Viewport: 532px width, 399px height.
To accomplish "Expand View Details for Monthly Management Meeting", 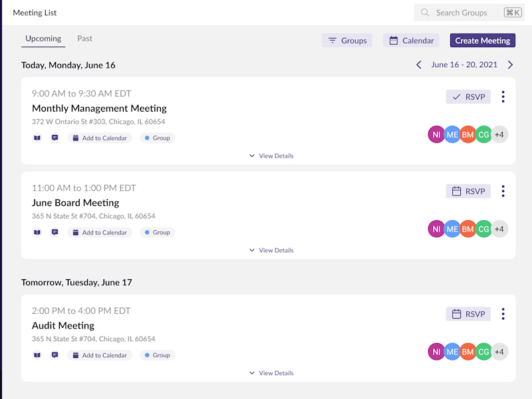I will coord(271,156).
